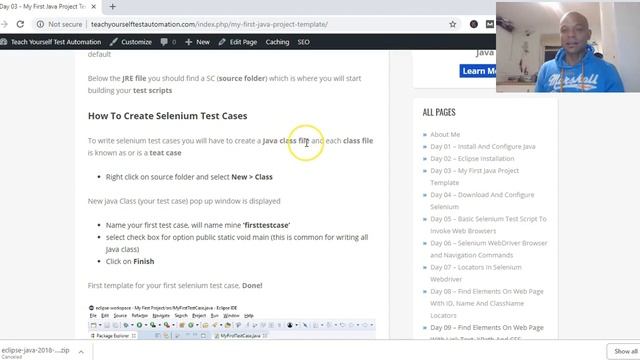Open Day 04 Download And Configure Selenium
This screenshot has height=360, width=640.
(x=482, y=200)
